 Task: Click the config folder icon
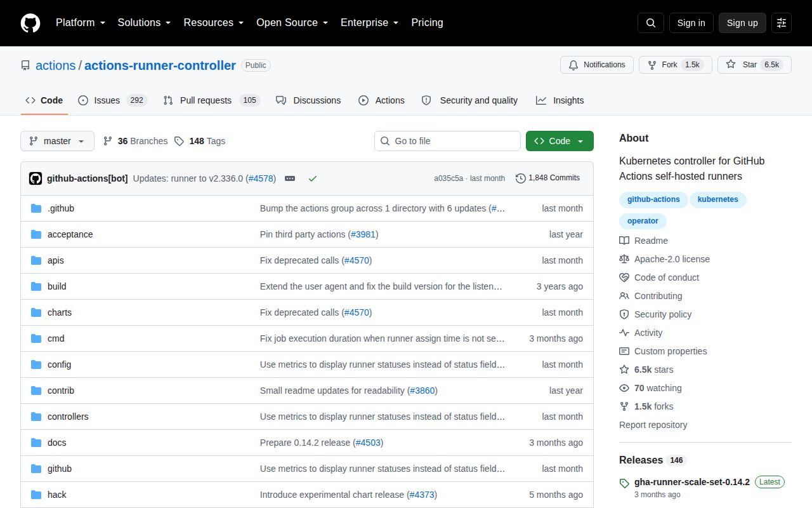(36, 364)
